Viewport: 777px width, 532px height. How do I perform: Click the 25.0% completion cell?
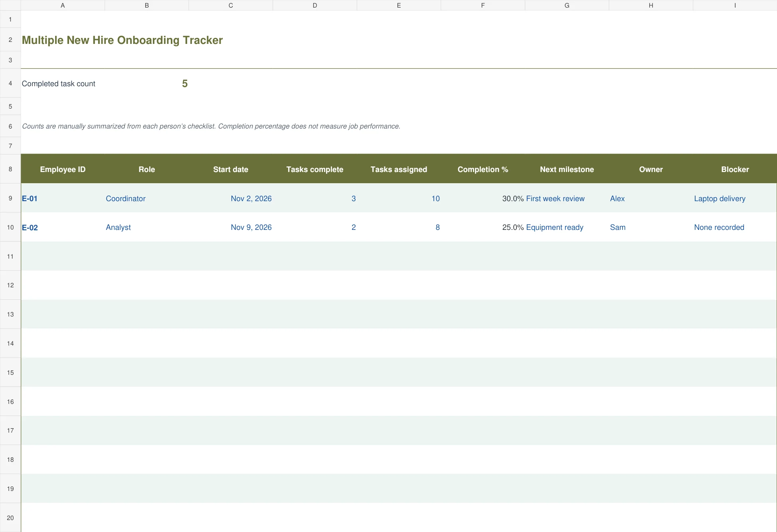point(483,227)
